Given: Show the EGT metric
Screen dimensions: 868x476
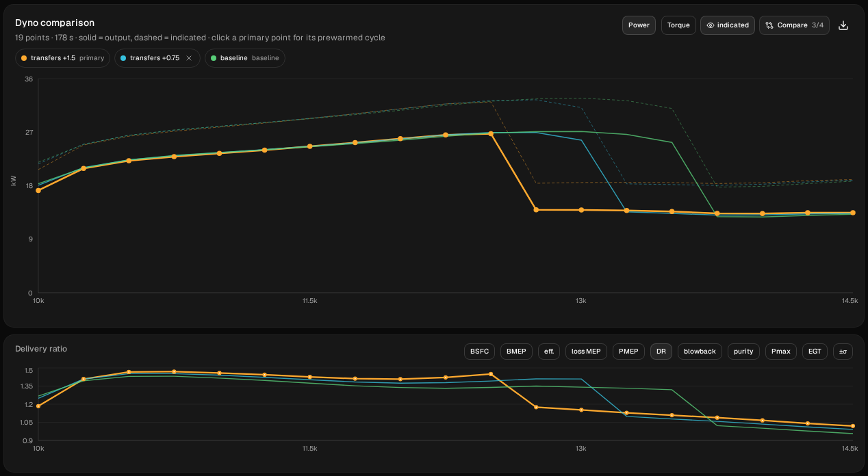Looking at the screenshot, I should coord(815,352).
